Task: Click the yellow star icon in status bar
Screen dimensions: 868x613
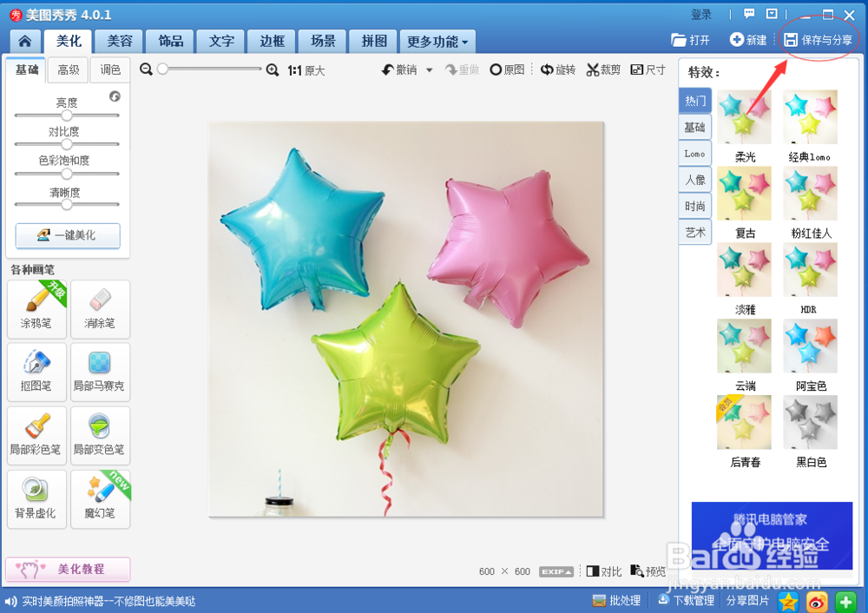Action: click(x=788, y=602)
